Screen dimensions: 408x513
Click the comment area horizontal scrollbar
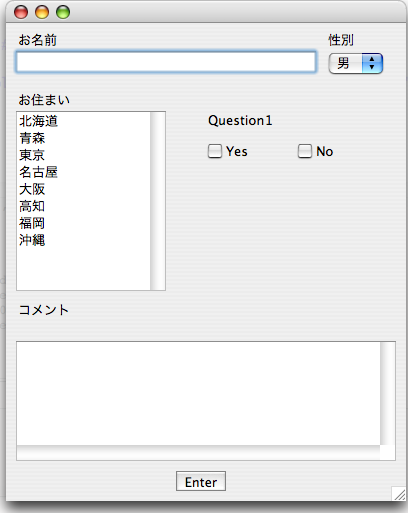tap(198, 453)
